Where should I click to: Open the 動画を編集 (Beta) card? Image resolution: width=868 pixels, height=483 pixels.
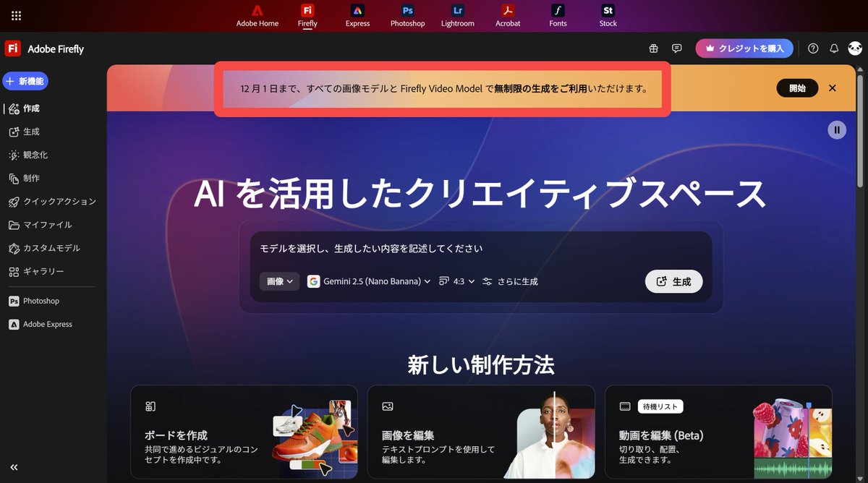(x=718, y=432)
